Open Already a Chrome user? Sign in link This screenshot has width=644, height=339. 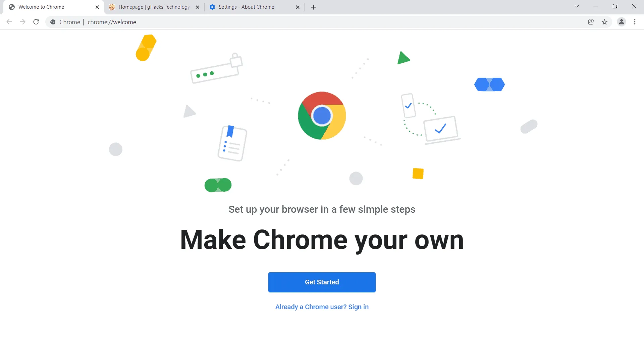(322, 307)
